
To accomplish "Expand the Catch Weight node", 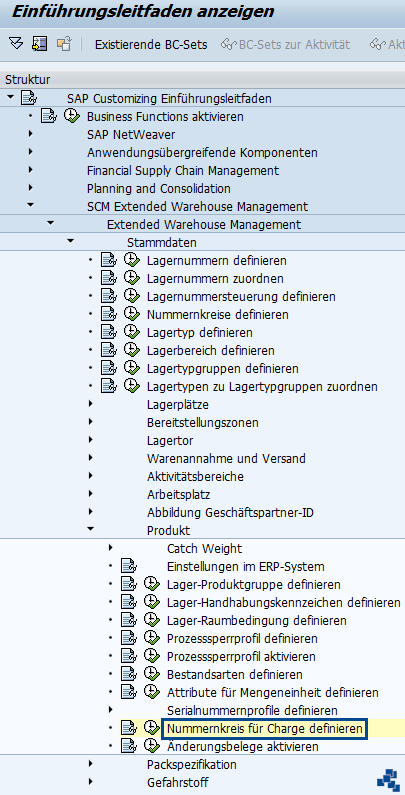I will coord(111,548).
